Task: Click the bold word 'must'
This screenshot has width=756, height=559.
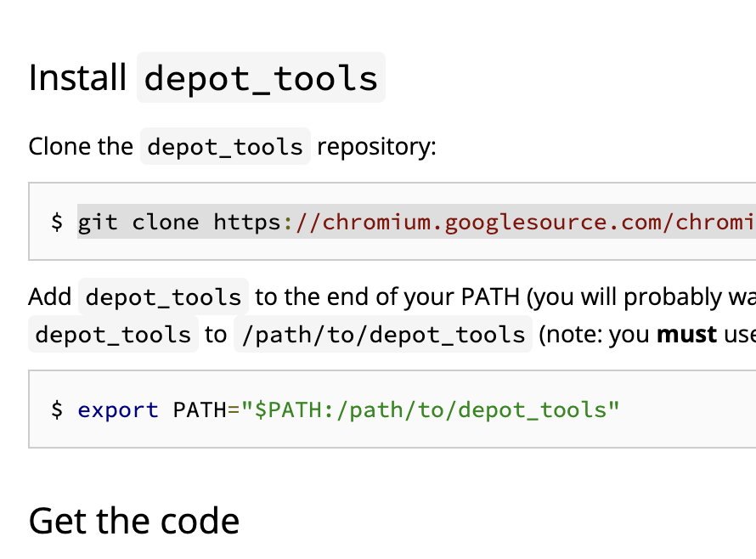Action: click(x=686, y=334)
